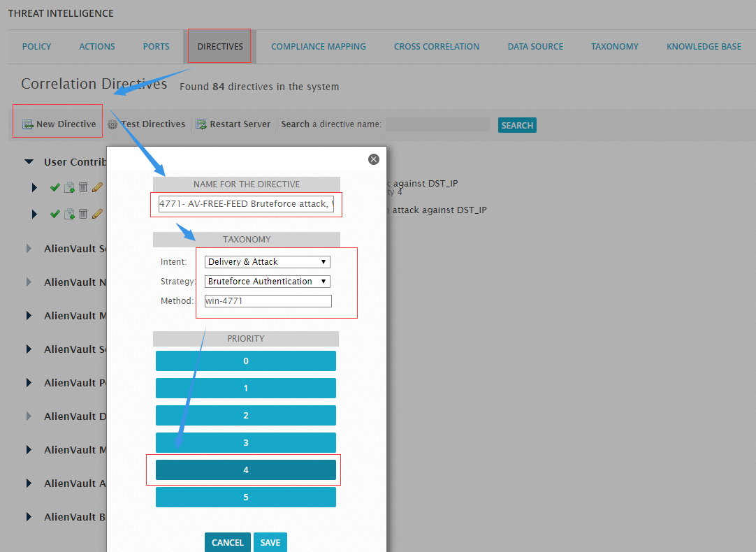756x552 pixels.
Task: Click first directive's green checkmark enable icon
Action: pyautogui.click(x=55, y=187)
